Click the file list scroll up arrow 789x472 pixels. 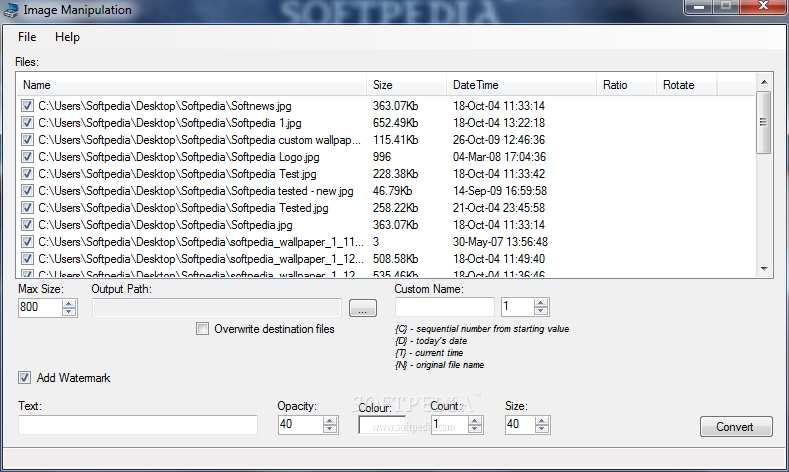tap(764, 82)
